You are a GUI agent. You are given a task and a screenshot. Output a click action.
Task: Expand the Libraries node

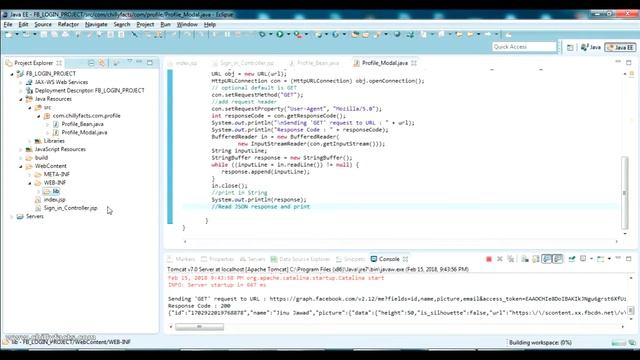[x=30, y=141]
